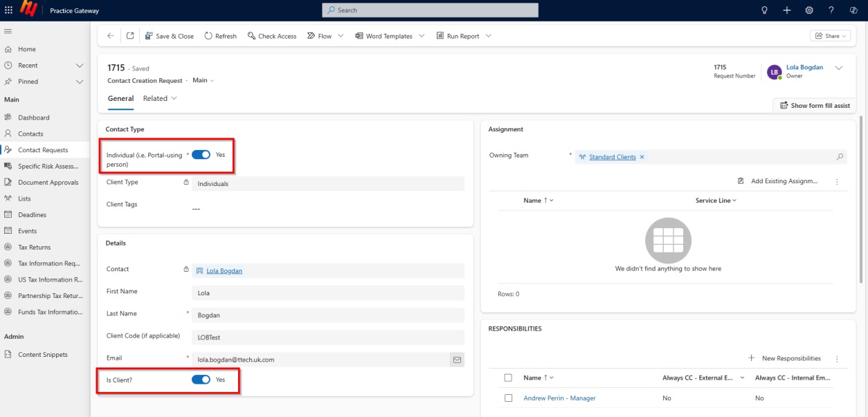This screenshot has height=417, width=868.
Task: Click Show form fill assist button
Action: [814, 106]
